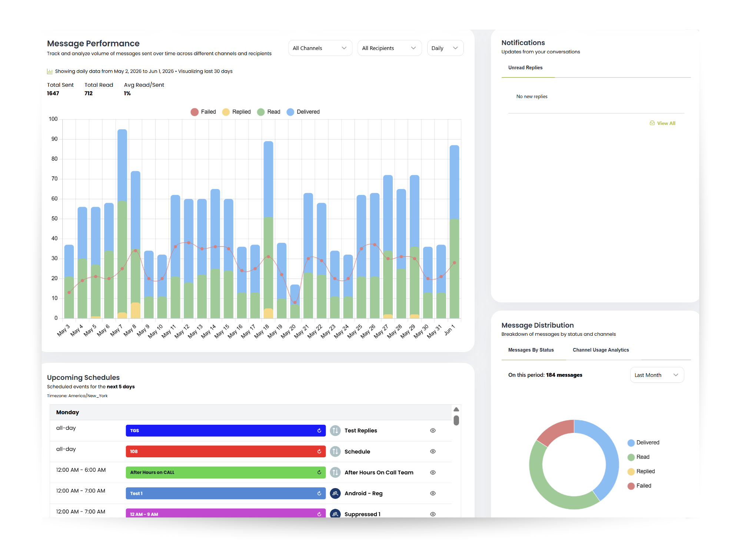View the Suppressed 1 eye icon
Viewport: 741px width, 560px height.
[x=433, y=514]
